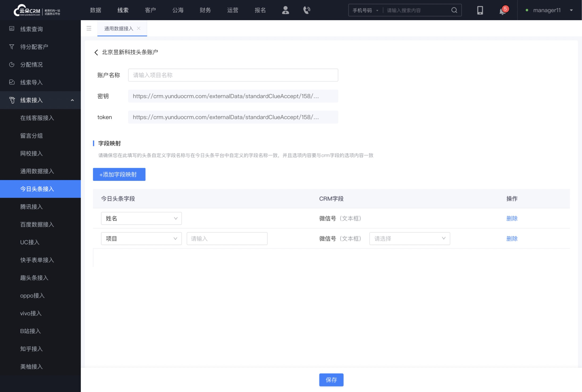Click the 账户名称 input field
582x392 pixels.
tap(233, 75)
